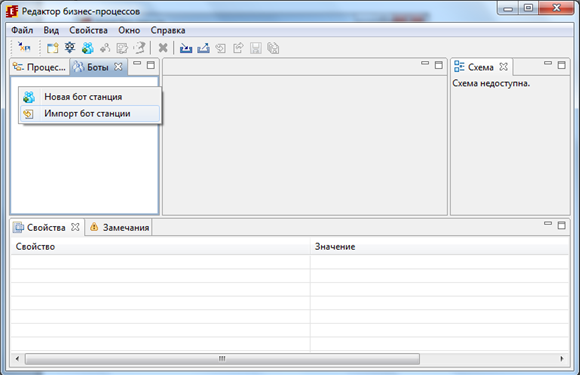Open the Вид menu
The height and width of the screenshot is (375, 580).
(51, 30)
